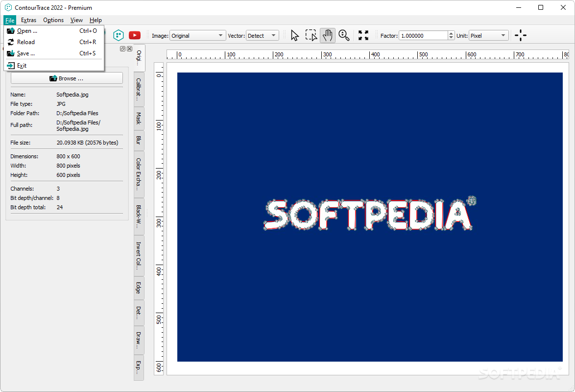Close the side panel with X icon

click(x=129, y=49)
